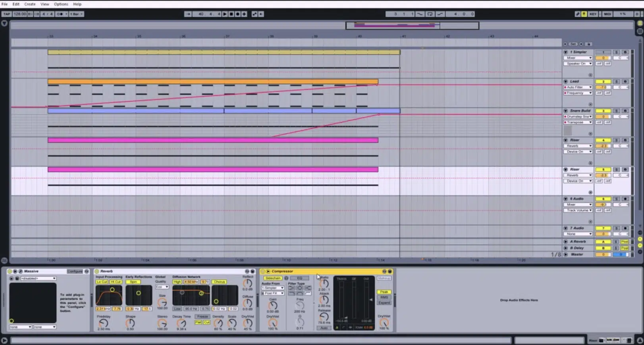This screenshot has width=644, height=345.
Task: Click the 1 Simpler track volume field
Action: 603,58
